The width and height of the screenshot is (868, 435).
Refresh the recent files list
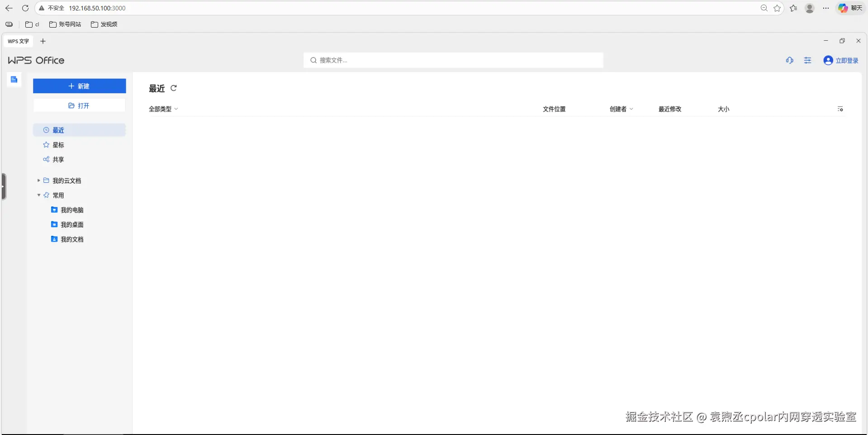point(174,88)
